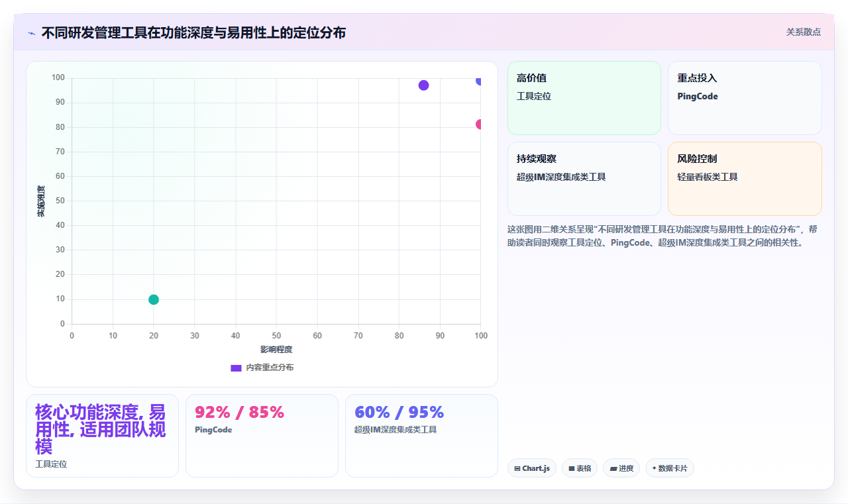Click the 核心功能深度 card heading
This screenshot has height=504, width=848.
[101, 428]
